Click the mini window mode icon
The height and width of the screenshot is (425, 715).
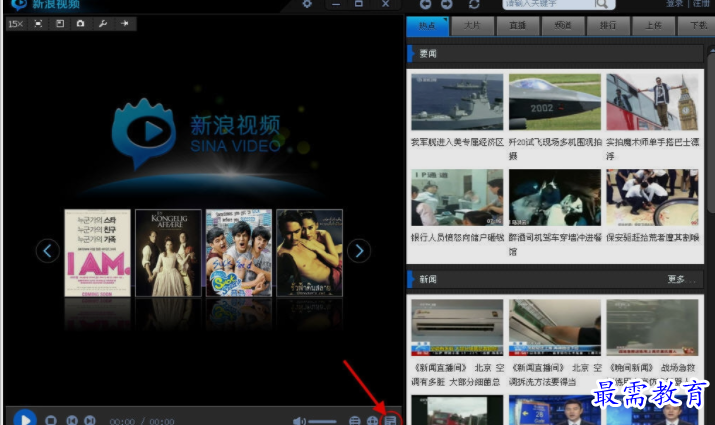(x=60, y=24)
